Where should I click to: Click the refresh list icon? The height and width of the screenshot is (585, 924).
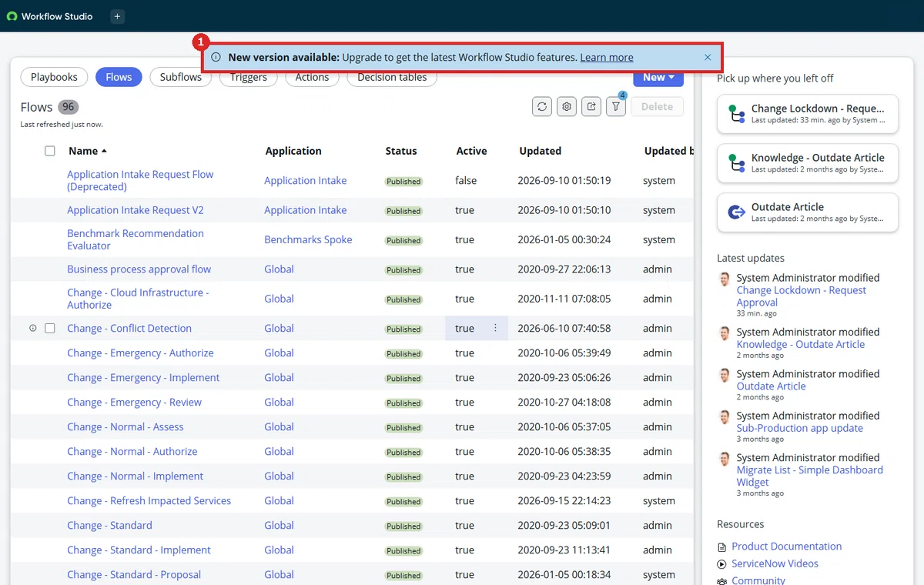coord(542,107)
